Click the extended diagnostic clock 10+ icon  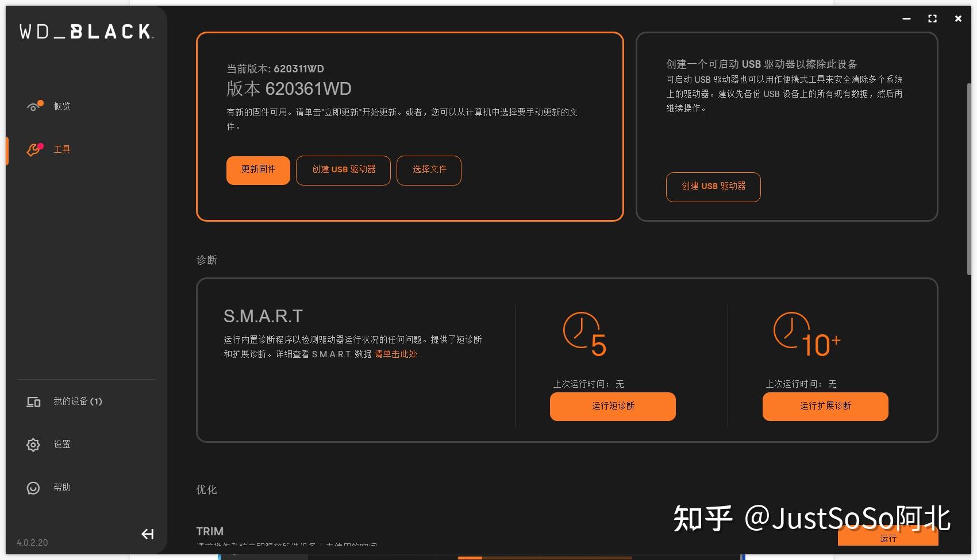pyautogui.click(x=807, y=334)
